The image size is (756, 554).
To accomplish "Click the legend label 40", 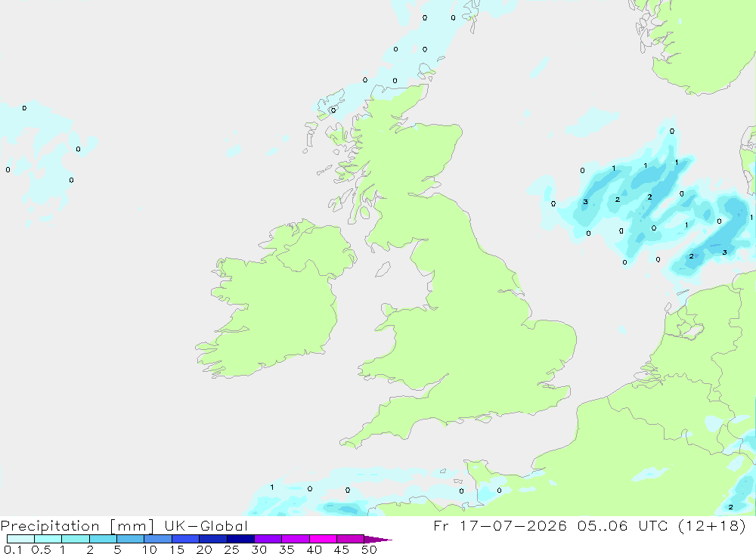I will [x=314, y=549].
